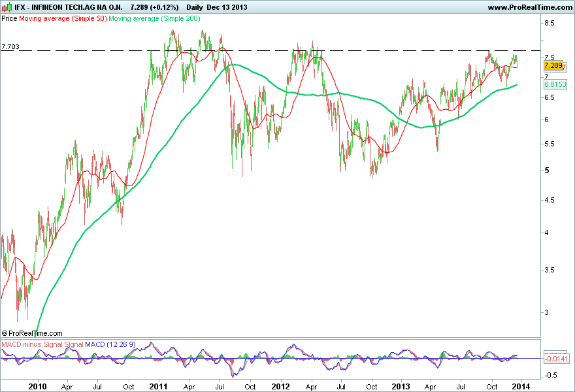This screenshot has width=575, height=392.
Task: Click the yellow 7.289 current price tag
Action: (553, 65)
